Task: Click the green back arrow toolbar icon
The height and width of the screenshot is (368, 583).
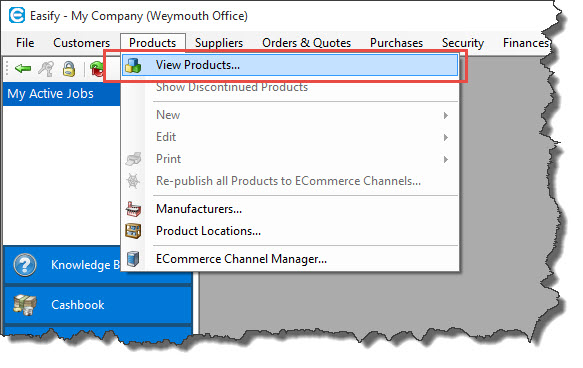Action: pos(23,68)
